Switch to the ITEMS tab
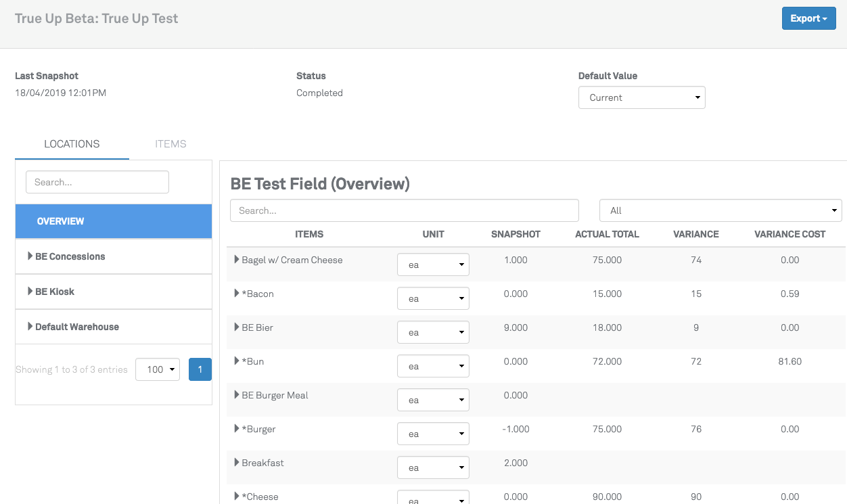The image size is (847, 504). click(170, 144)
